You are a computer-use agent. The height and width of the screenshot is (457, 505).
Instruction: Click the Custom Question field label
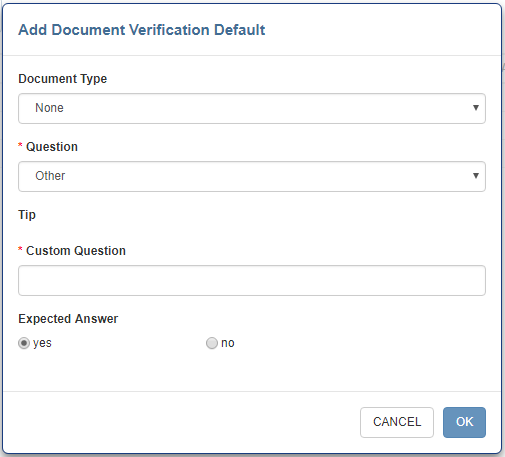pyautogui.click(x=76, y=251)
